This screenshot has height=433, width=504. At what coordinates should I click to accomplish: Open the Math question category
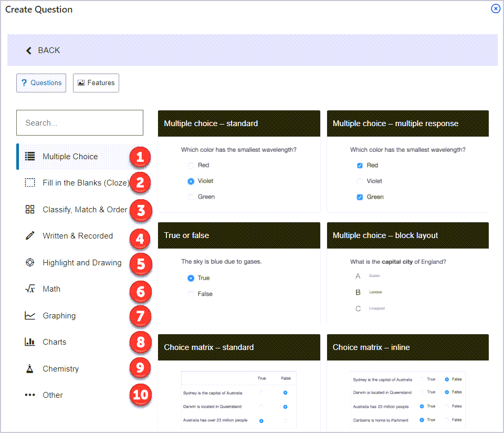coord(80,289)
